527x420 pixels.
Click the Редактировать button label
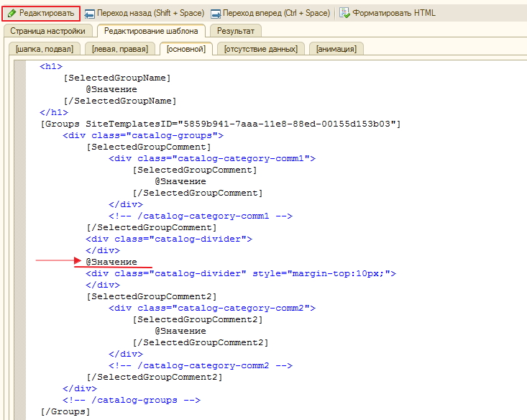point(47,13)
